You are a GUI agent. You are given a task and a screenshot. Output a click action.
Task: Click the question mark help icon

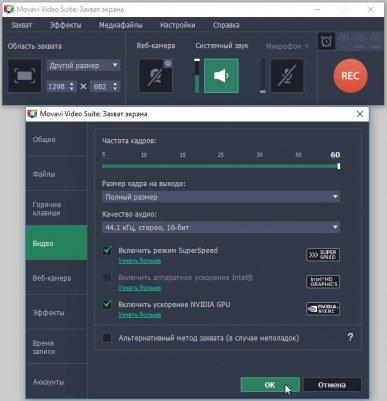[350, 337]
